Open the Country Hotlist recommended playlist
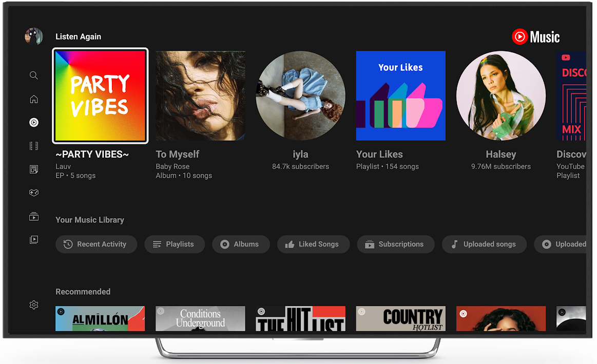The width and height of the screenshot is (597, 364). coord(400,318)
